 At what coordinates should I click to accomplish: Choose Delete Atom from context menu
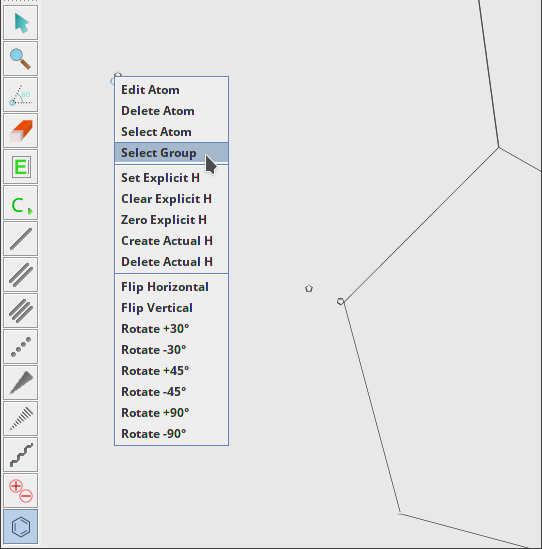point(172,111)
